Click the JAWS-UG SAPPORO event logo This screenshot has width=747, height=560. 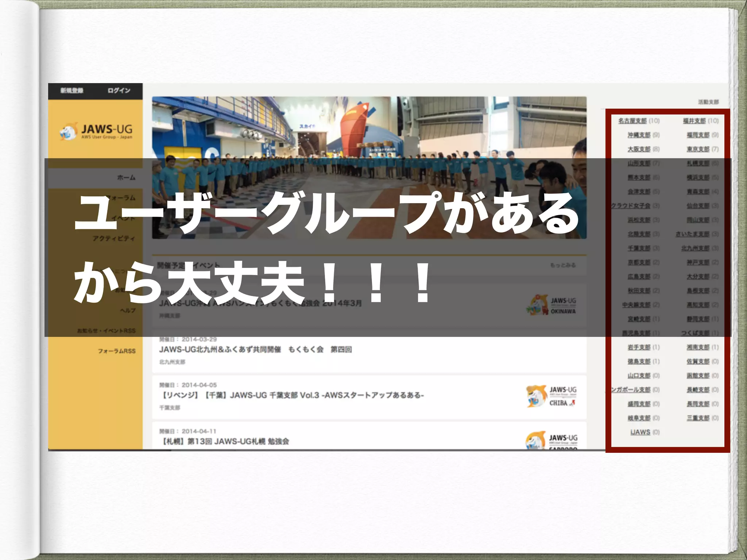[x=551, y=441]
